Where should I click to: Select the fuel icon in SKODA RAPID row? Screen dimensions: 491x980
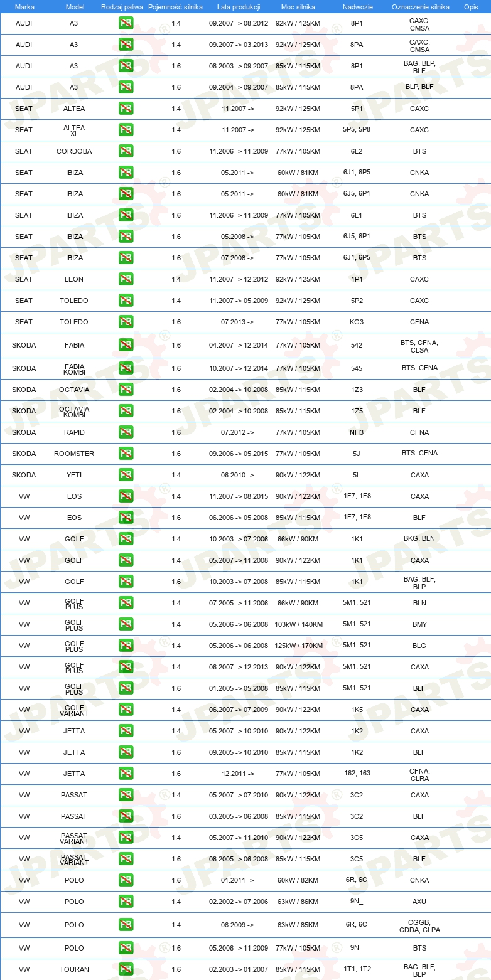126,432
